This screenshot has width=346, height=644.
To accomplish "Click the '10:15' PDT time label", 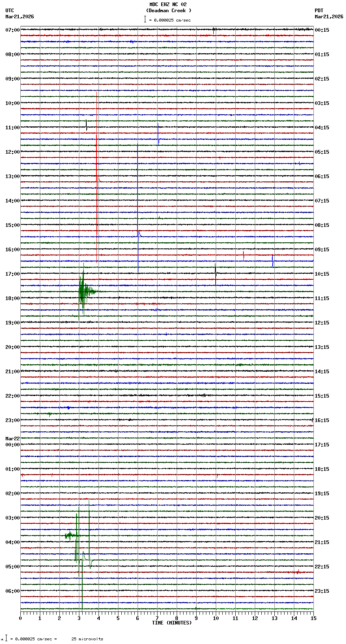I will [322, 274].
